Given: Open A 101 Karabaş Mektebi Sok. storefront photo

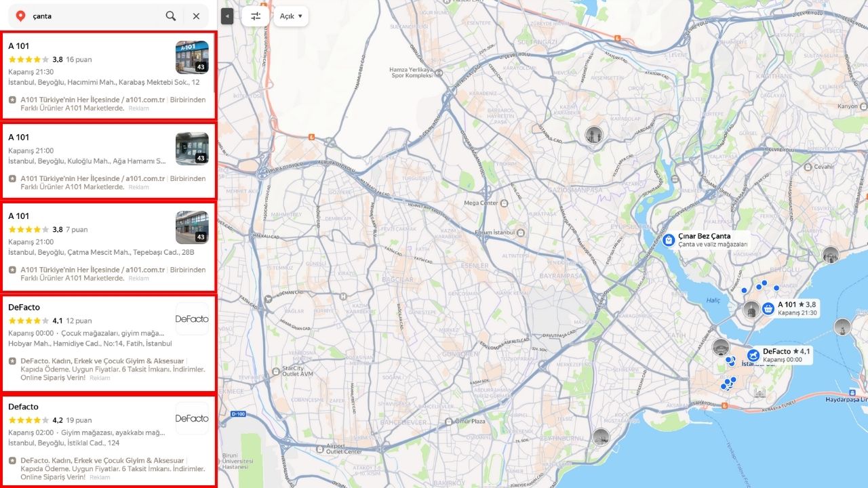Looking at the screenshot, I should 192,57.
